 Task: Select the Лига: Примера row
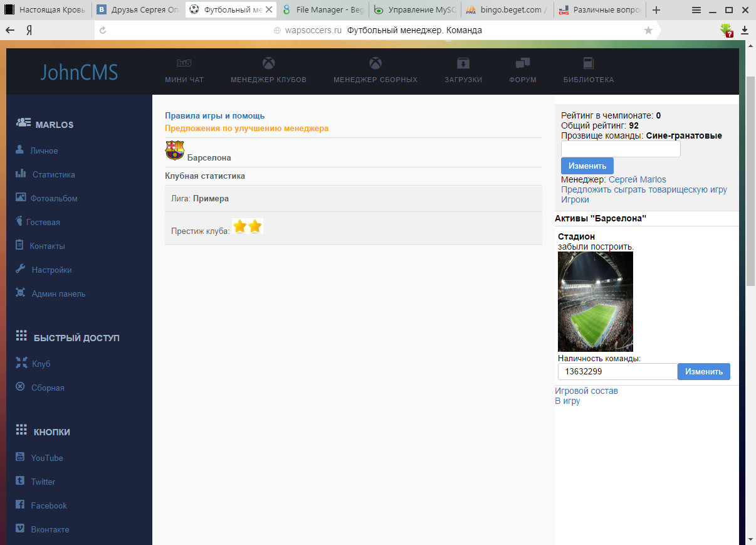(354, 198)
